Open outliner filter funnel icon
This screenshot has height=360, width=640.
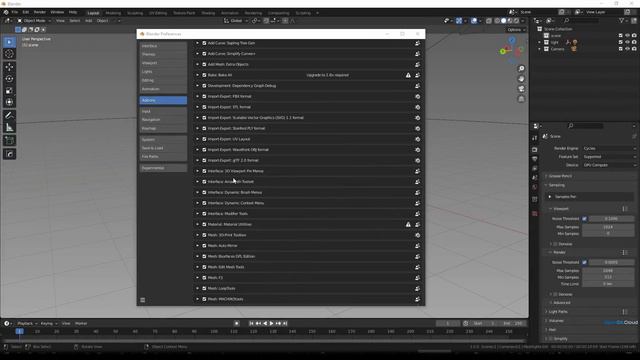point(622,21)
